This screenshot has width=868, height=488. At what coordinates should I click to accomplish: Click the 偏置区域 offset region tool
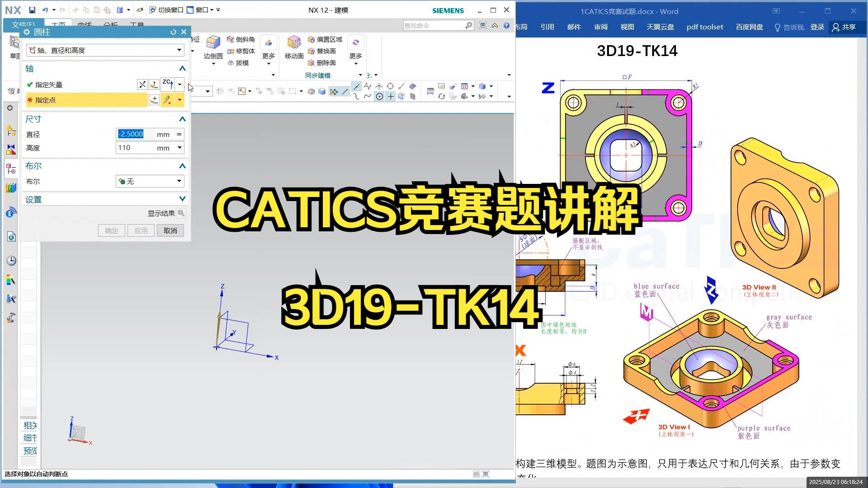325,39
